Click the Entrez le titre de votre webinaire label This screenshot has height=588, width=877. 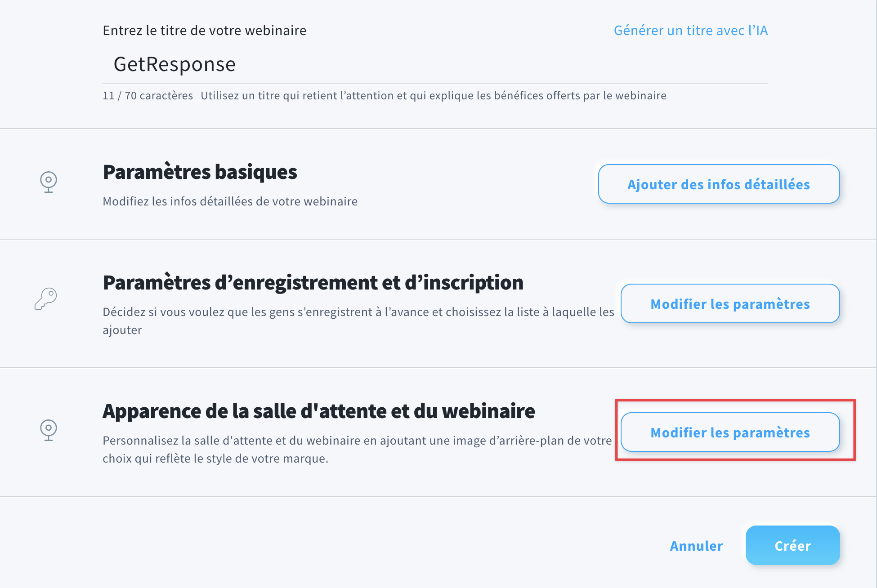[x=205, y=30]
